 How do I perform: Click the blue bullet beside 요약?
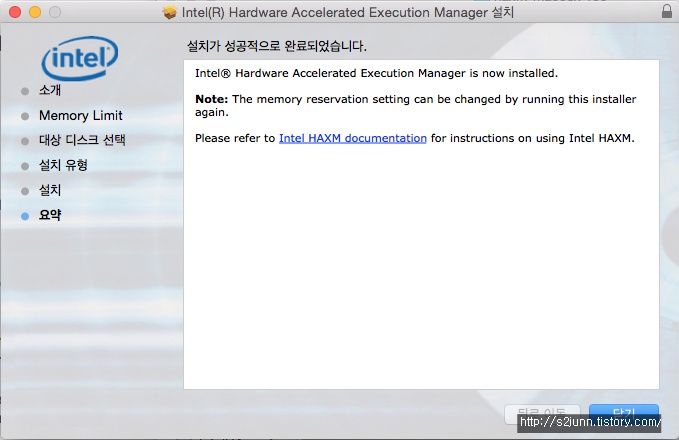coord(25,216)
